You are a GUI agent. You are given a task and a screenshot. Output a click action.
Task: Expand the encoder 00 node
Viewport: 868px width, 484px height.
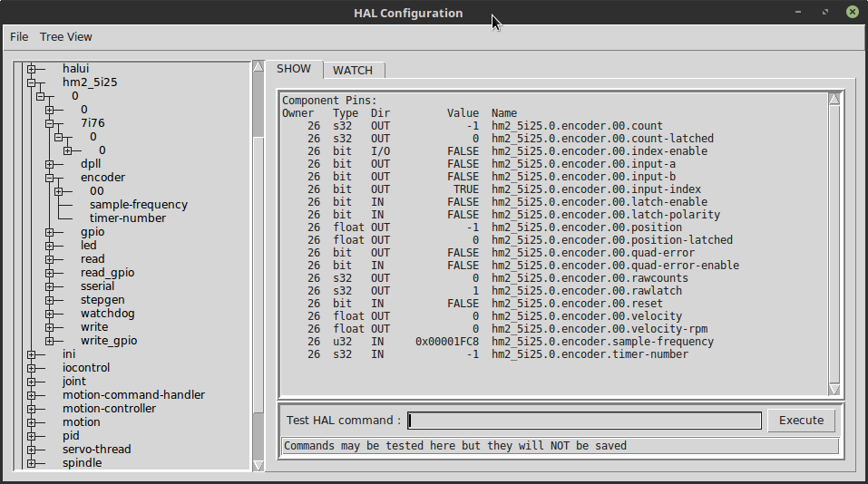pyautogui.click(x=59, y=191)
